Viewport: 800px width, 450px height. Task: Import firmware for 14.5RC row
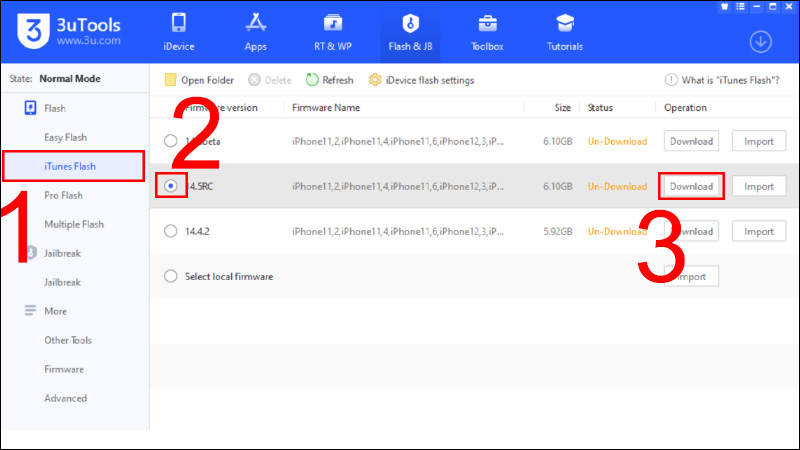759,186
